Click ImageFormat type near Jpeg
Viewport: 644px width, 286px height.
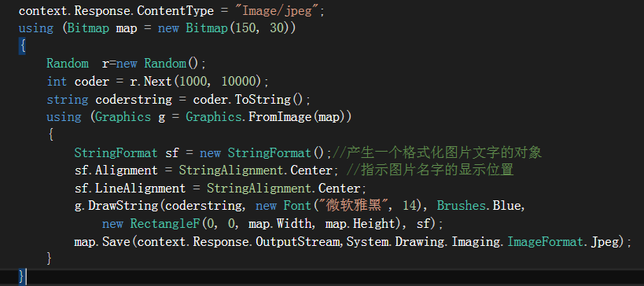point(546,242)
